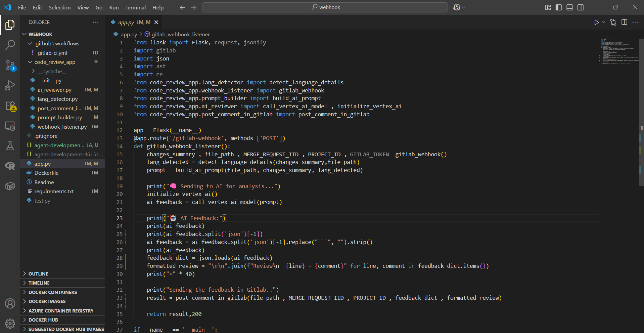644x333 pixels.
Task: Expand the OUTLINE section
Action: click(x=38, y=274)
